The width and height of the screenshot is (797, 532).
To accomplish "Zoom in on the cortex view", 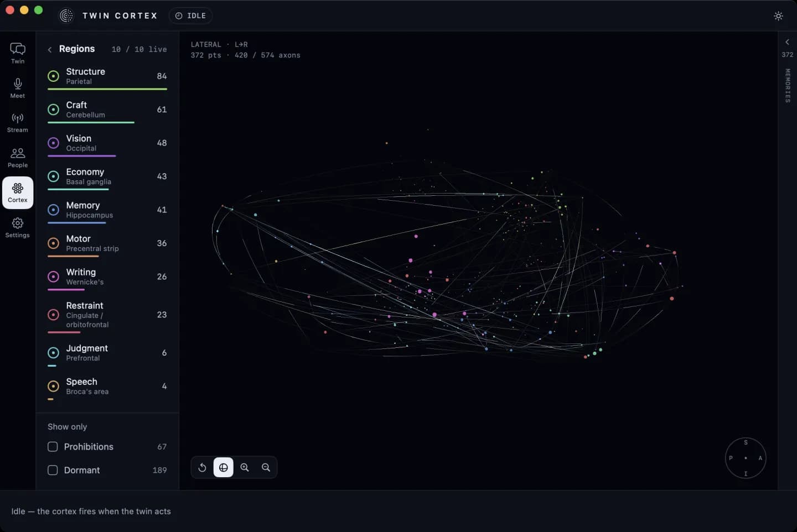I will pos(245,467).
